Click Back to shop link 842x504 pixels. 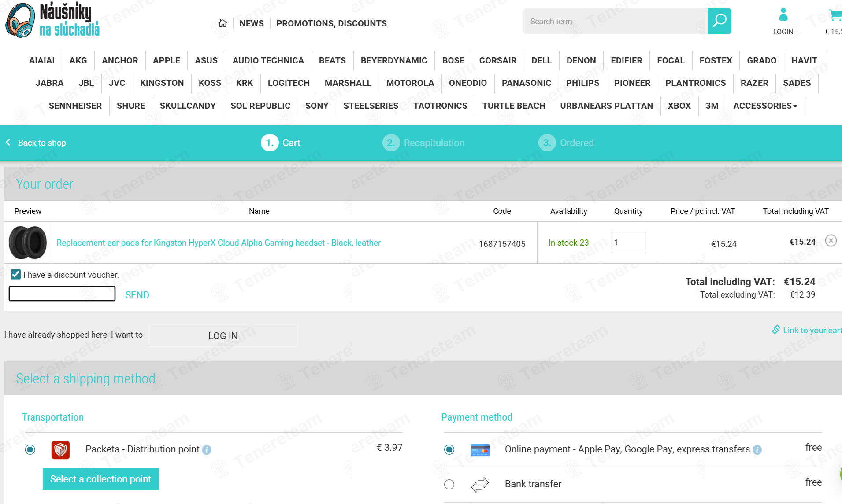point(42,143)
